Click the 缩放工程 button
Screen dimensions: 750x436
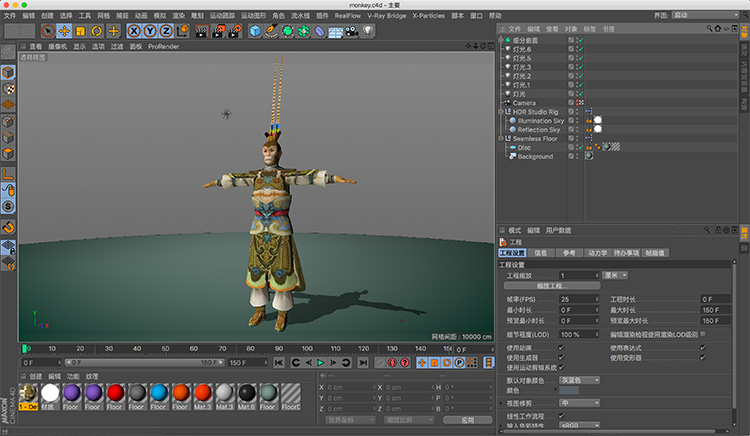click(552, 286)
